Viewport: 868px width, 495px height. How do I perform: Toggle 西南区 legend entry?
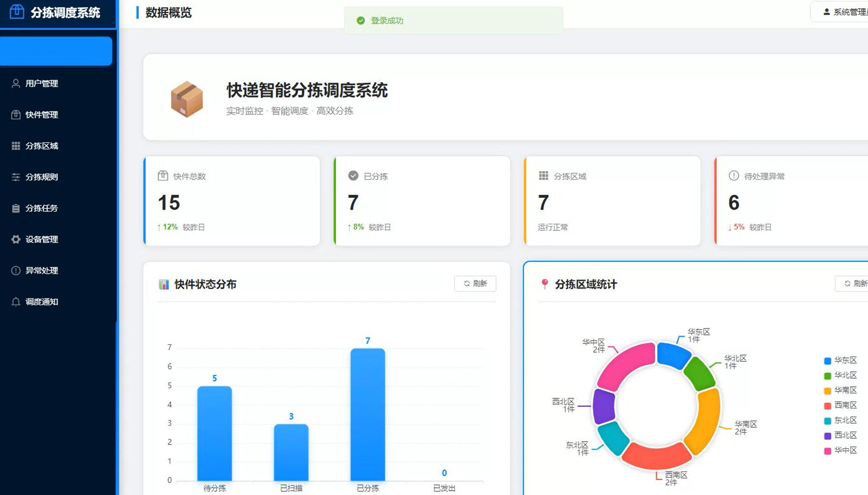[841, 406]
